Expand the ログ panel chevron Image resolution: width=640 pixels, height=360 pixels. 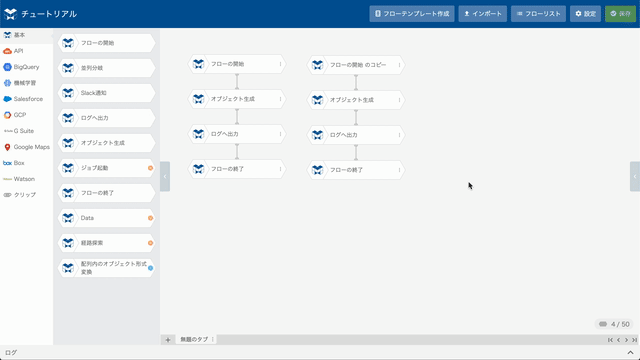point(630,353)
